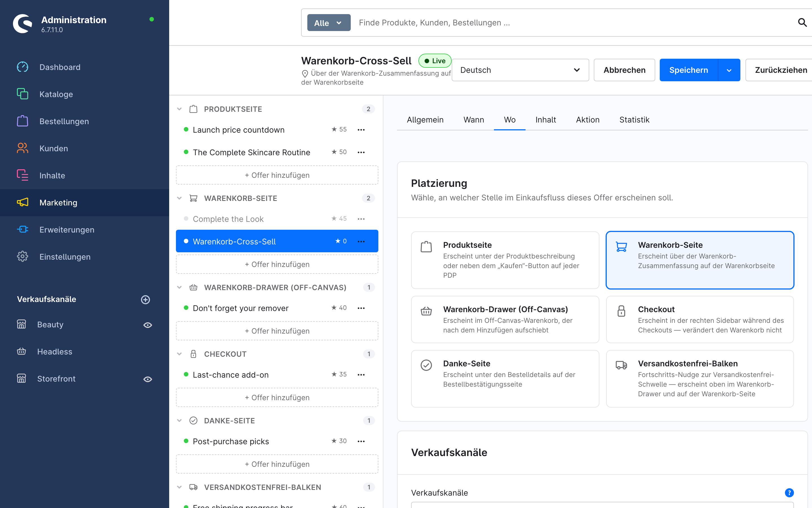The width and height of the screenshot is (812, 508).
Task: Click the Bestellungen bag icon
Action: point(23,121)
